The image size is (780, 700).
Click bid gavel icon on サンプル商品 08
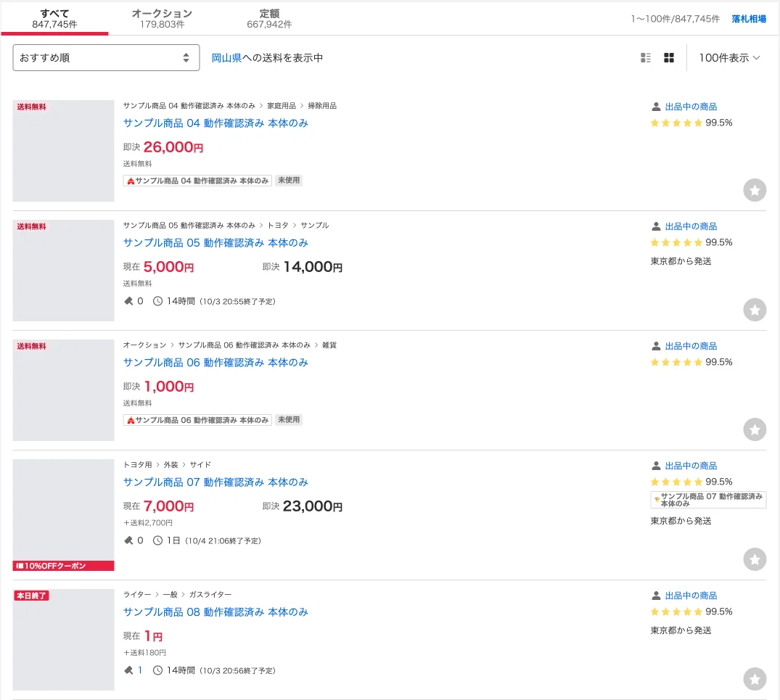[x=128, y=670]
